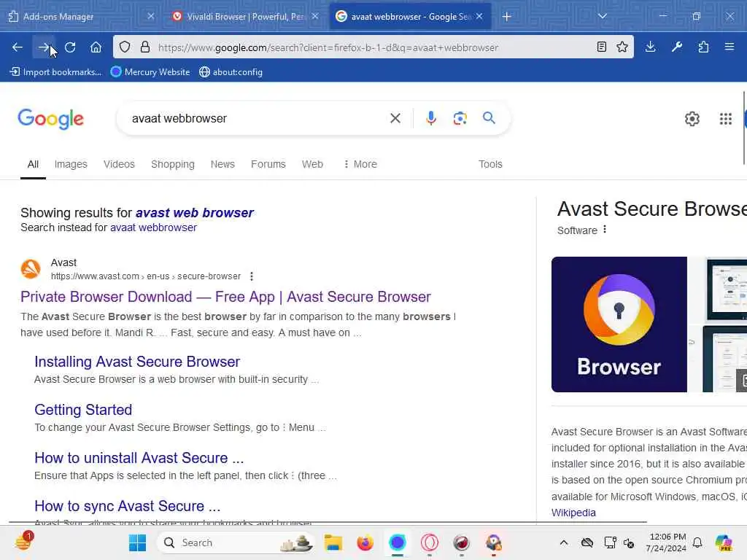
Task: View site security padlock info
Action: (x=145, y=47)
